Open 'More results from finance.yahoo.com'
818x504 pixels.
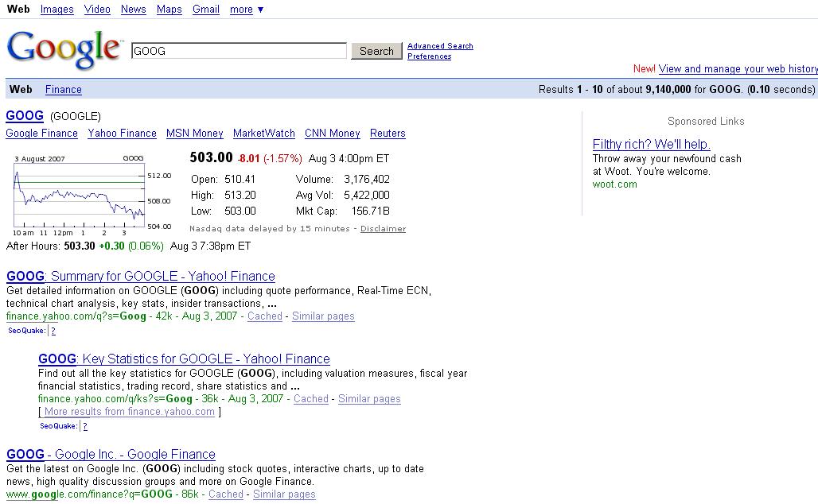(x=130, y=412)
